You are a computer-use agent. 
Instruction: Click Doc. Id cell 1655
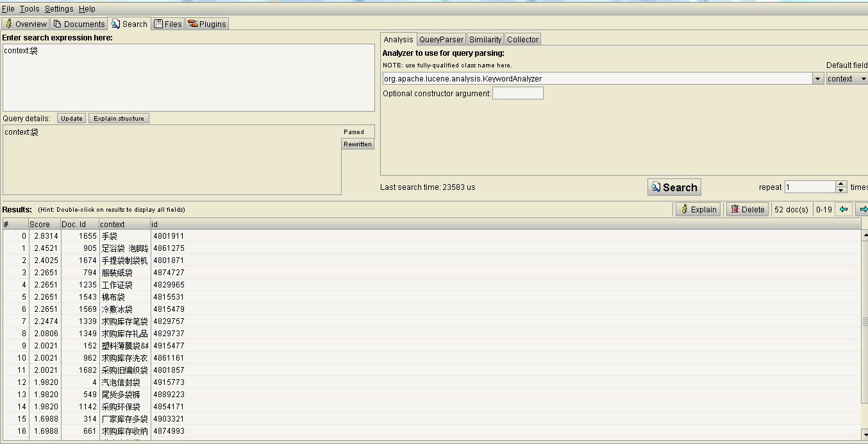pyautogui.click(x=79, y=236)
